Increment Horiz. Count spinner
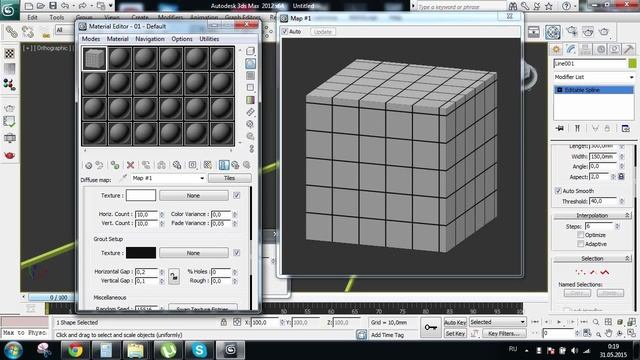640x360 pixels. click(x=162, y=213)
